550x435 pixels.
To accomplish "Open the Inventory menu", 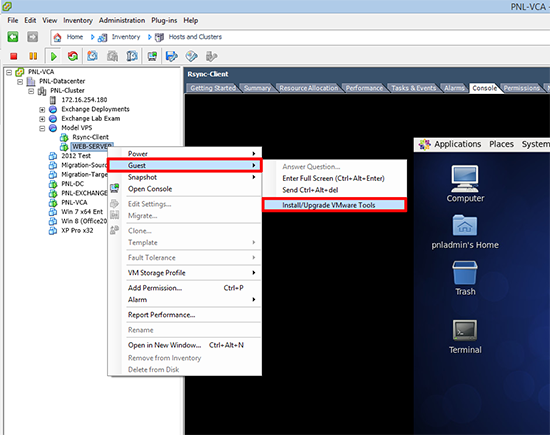I will [78, 20].
